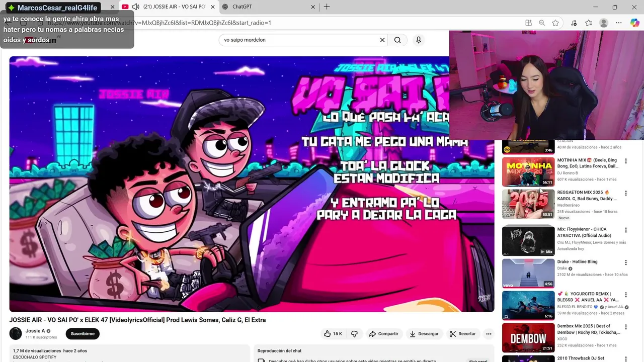Open options for Drake Hotline Bling
This screenshot has width=644, height=362.
pyautogui.click(x=626, y=263)
